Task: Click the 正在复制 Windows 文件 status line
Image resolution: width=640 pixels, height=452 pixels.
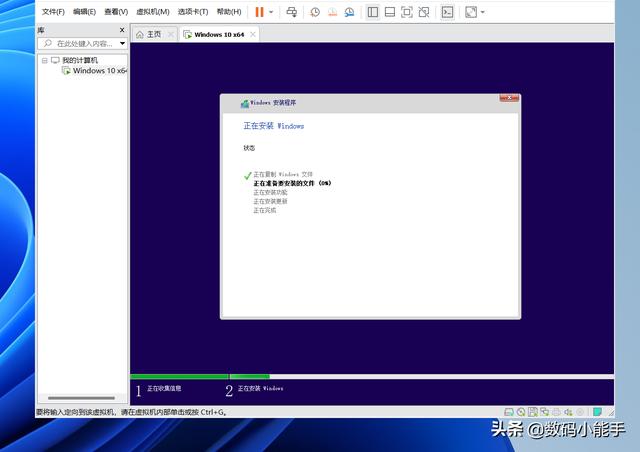Action: 283,174
